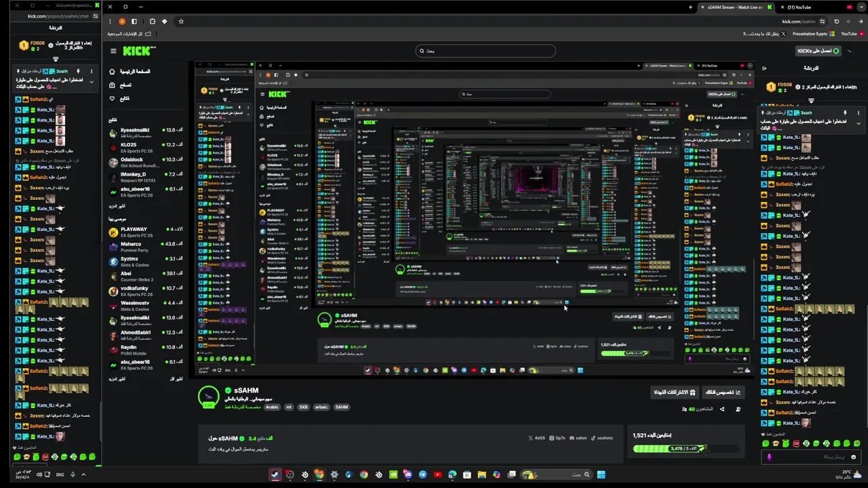This screenshot has width=868, height=488.
Task: Open Absi Counter-Strike 2 channel
Action: point(145,277)
